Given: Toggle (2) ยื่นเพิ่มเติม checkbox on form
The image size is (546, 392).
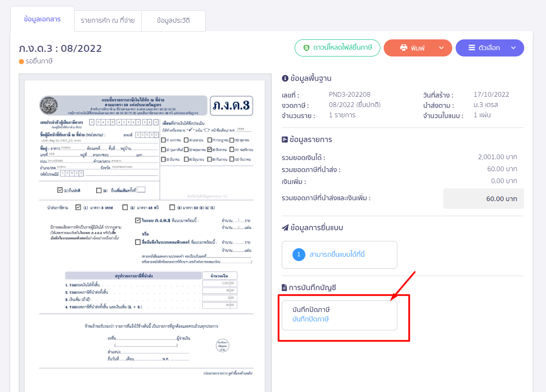Looking at the screenshot, I should 99,190.
